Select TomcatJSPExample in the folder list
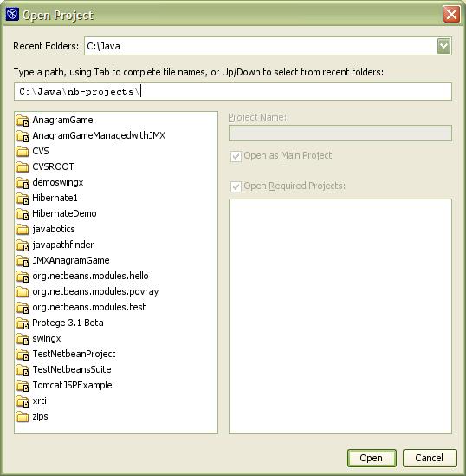 (x=73, y=385)
